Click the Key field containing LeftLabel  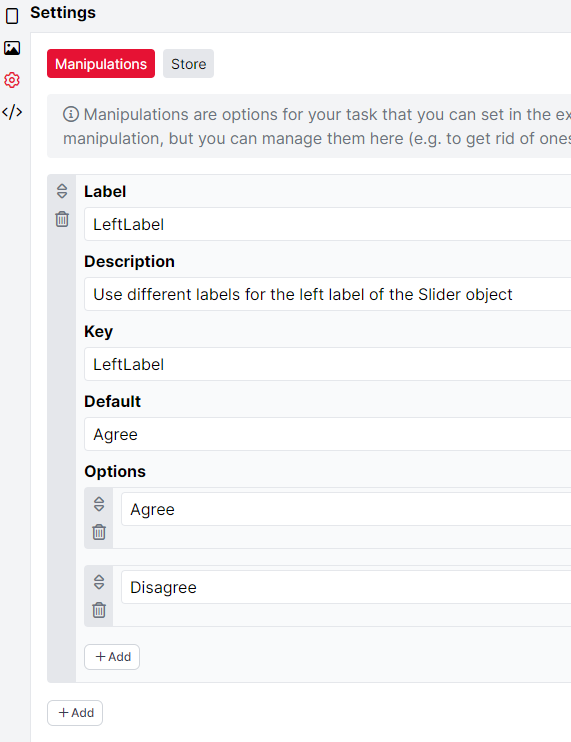(327, 364)
